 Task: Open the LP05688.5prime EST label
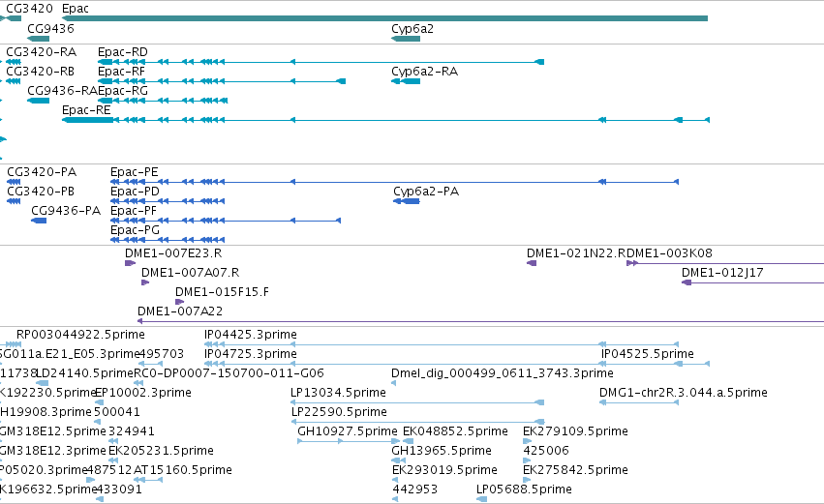click(x=524, y=490)
